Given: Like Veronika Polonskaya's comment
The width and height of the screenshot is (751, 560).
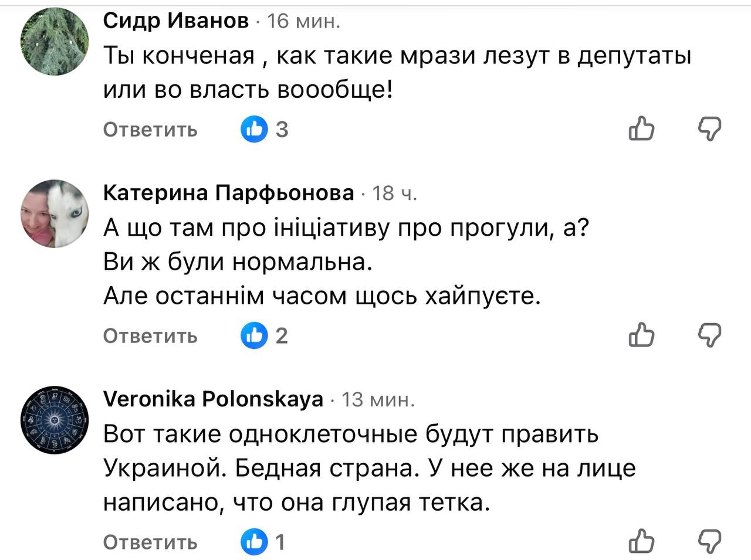Looking at the screenshot, I should click(x=641, y=542).
